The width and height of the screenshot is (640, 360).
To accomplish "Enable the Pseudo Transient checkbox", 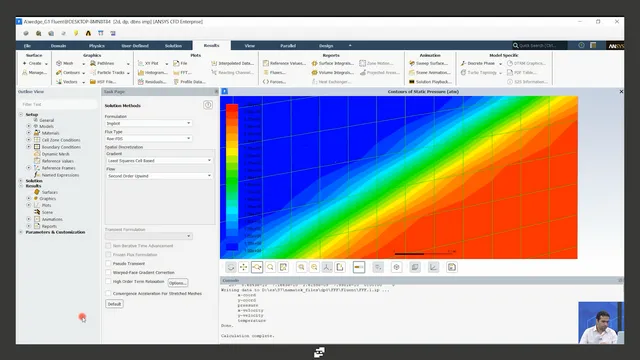I will click(108, 264).
